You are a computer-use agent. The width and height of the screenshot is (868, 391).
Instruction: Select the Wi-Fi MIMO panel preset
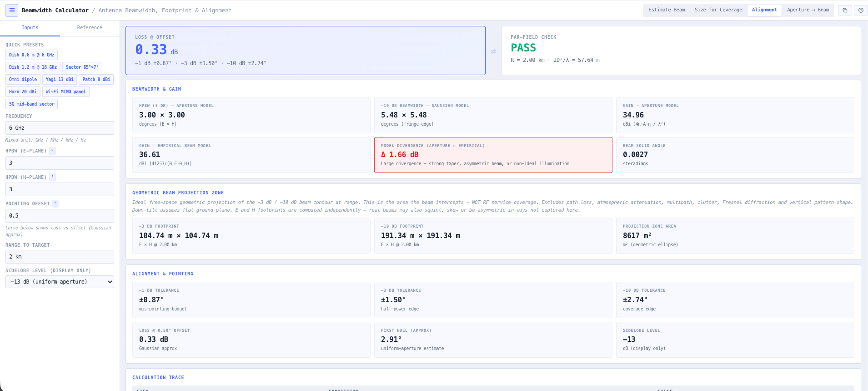(65, 92)
